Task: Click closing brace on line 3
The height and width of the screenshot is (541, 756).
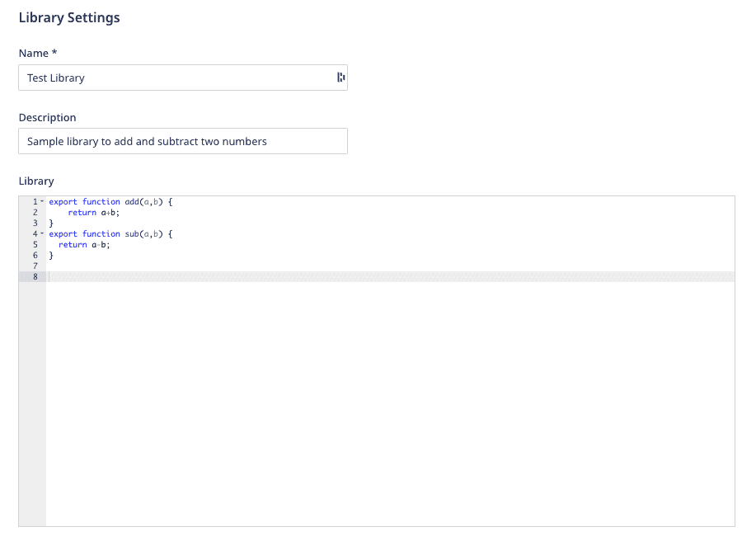Action: 50,223
